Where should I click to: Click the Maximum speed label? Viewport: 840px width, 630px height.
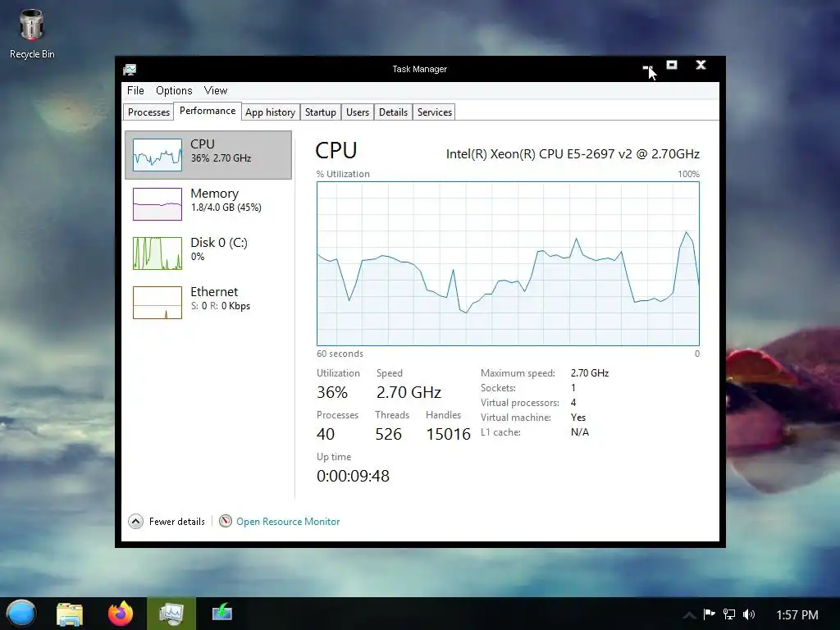(x=518, y=373)
